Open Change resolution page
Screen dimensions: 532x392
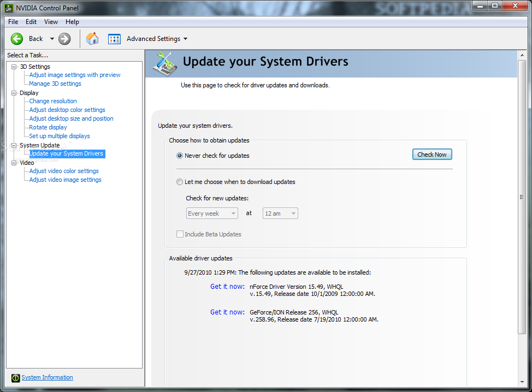pyautogui.click(x=53, y=101)
